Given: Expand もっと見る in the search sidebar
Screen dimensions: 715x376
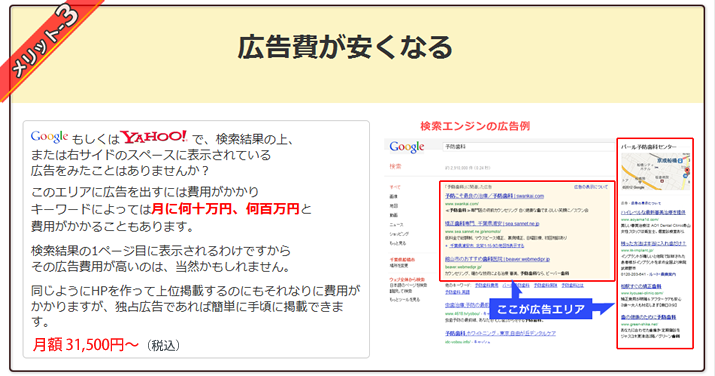Looking at the screenshot, I should coord(397,243).
